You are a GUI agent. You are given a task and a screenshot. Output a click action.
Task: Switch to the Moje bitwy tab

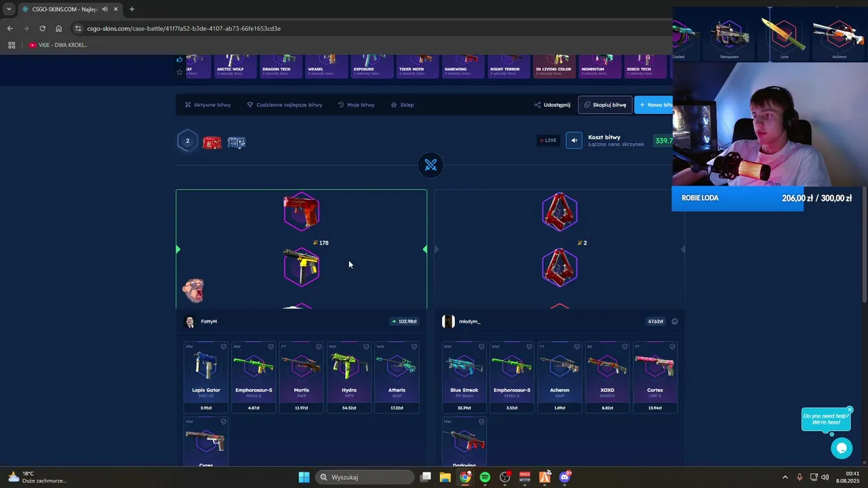pos(356,105)
